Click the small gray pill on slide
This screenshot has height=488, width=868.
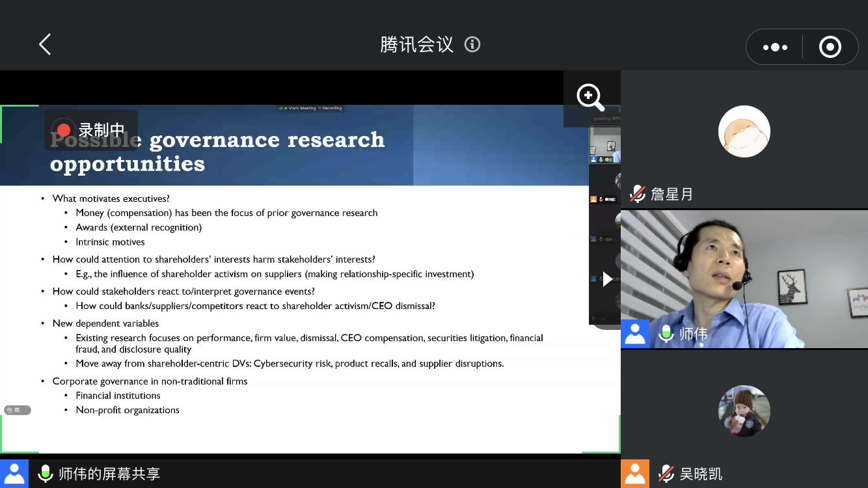[x=18, y=410]
